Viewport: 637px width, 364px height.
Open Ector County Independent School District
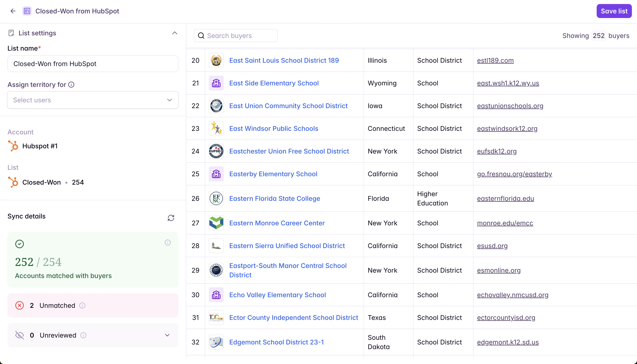coord(294,317)
